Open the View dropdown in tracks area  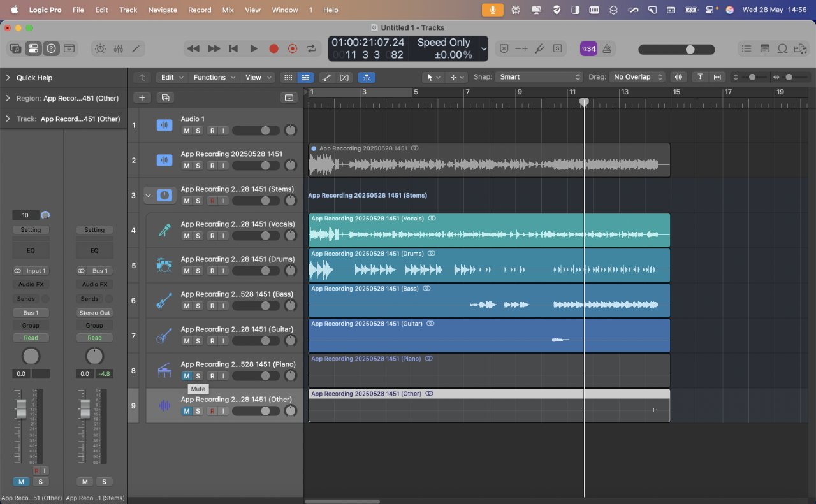(258, 77)
